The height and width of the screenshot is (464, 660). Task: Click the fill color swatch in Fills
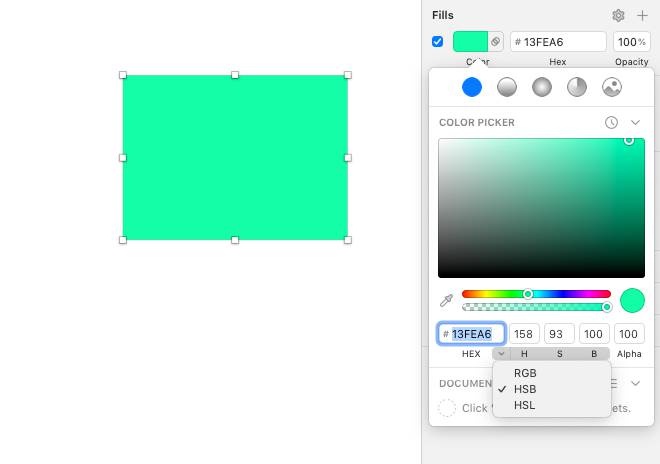470,42
